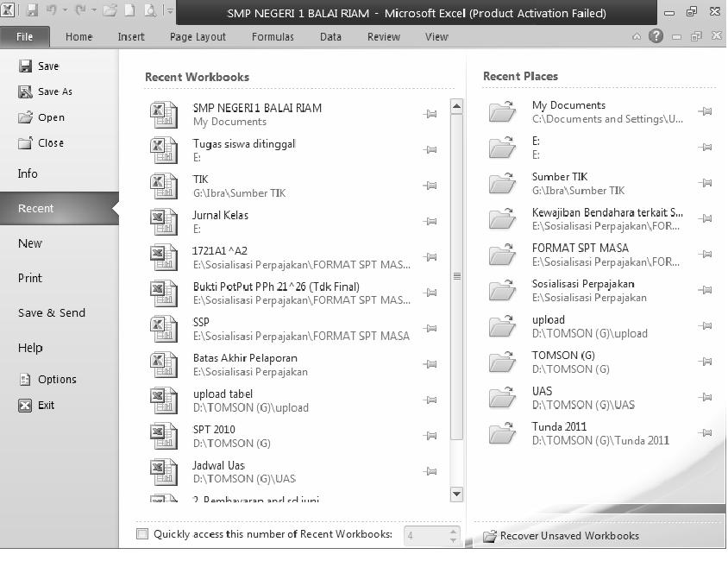The width and height of the screenshot is (728, 567).
Task: Click quick access toolbar Save icon
Action: [x=32, y=10]
